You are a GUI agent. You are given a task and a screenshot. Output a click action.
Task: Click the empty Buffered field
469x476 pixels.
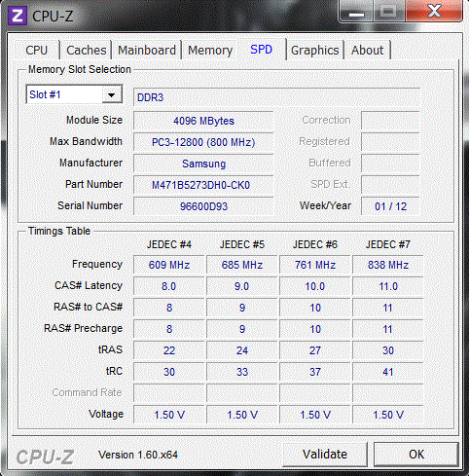pyautogui.click(x=390, y=164)
